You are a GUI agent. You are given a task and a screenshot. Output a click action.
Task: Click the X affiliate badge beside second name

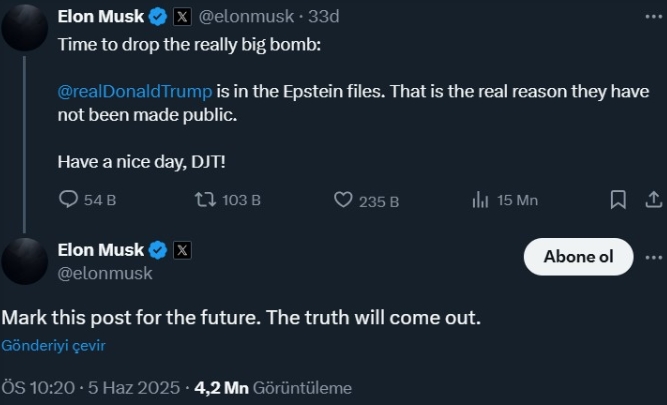pos(182,250)
